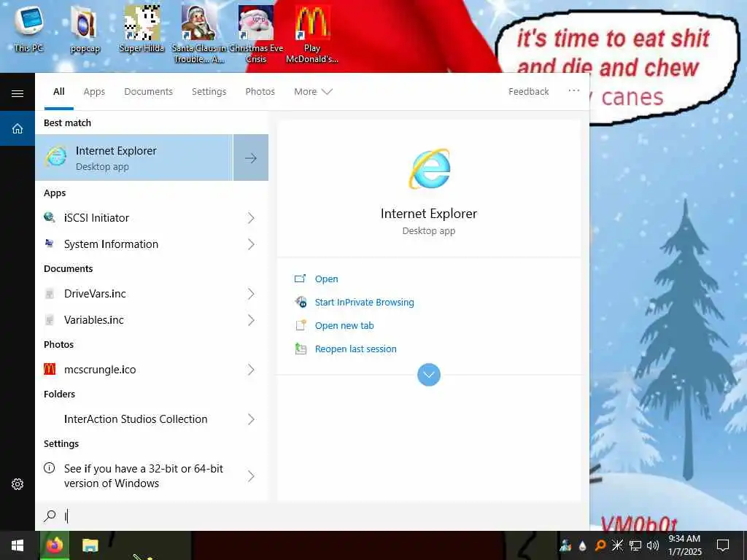The width and height of the screenshot is (747, 560).
Task: Open the Action Center notification icon
Action: (723, 545)
